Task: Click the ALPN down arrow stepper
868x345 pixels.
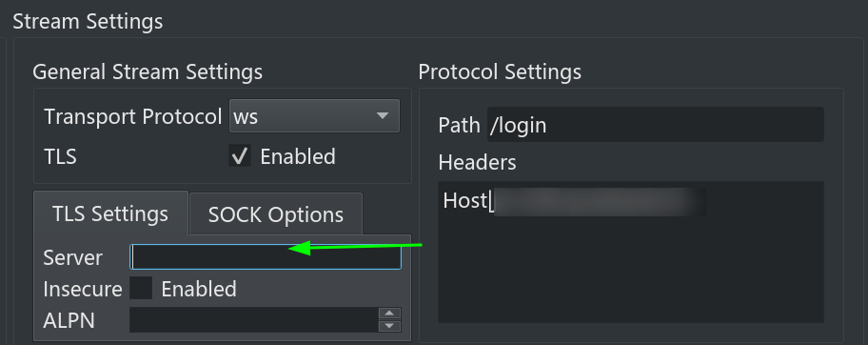Action: coord(389,326)
